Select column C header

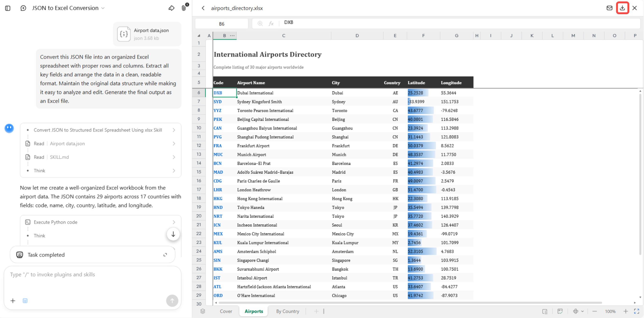click(x=283, y=36)
